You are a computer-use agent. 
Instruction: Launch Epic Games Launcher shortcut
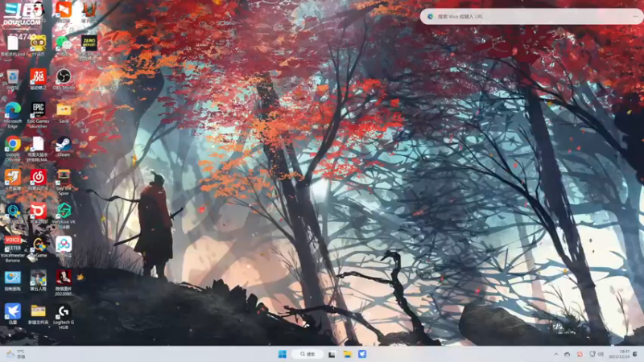click(38, 115)
